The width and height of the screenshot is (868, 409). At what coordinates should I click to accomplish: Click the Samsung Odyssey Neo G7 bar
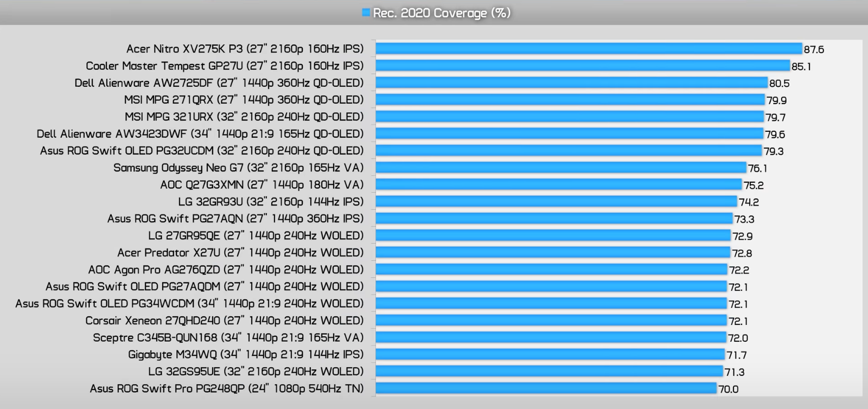561,168
